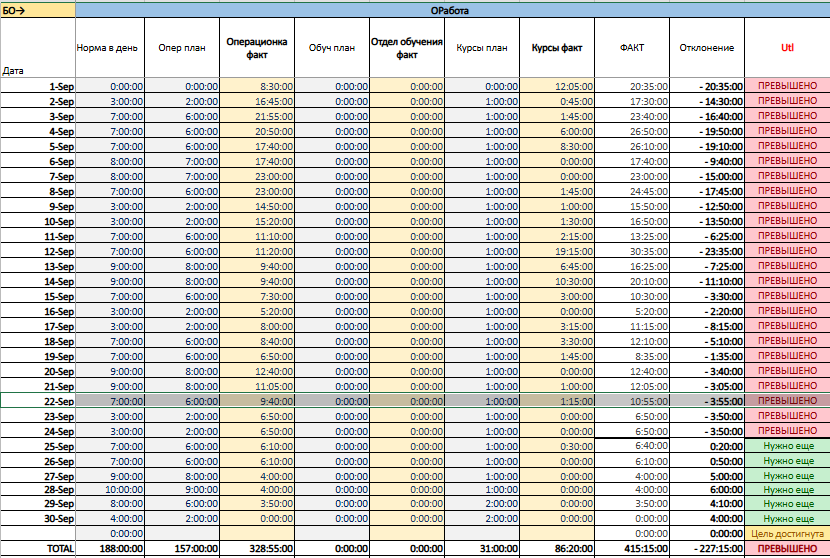Viewport: 830px width, 558px height.
Task: Select deviation '0:50:00' on 26-Sep
Action: click(707, 461)
